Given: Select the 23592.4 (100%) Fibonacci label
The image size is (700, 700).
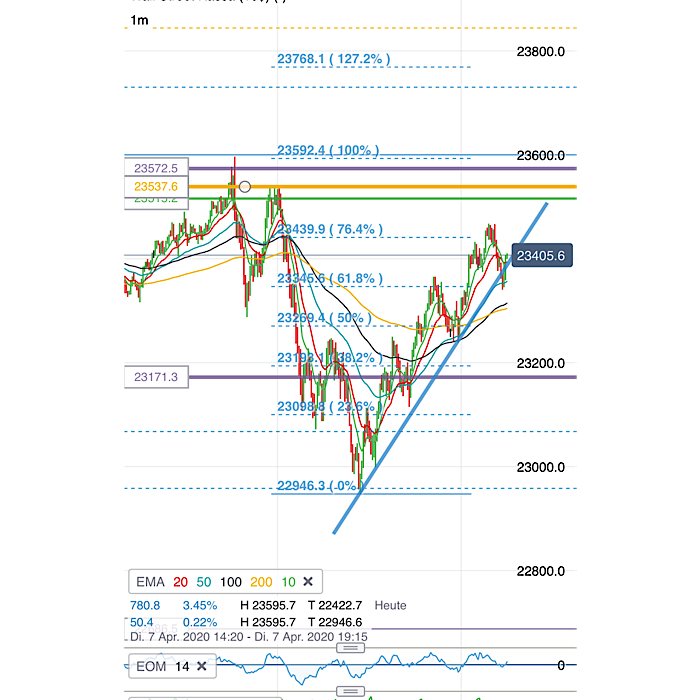Looking at the screenshot, I should click(328, 150).
